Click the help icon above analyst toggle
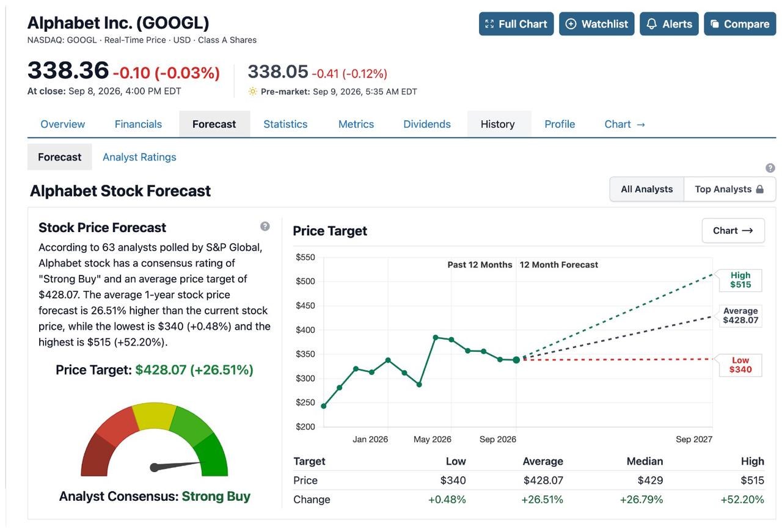 770,168
